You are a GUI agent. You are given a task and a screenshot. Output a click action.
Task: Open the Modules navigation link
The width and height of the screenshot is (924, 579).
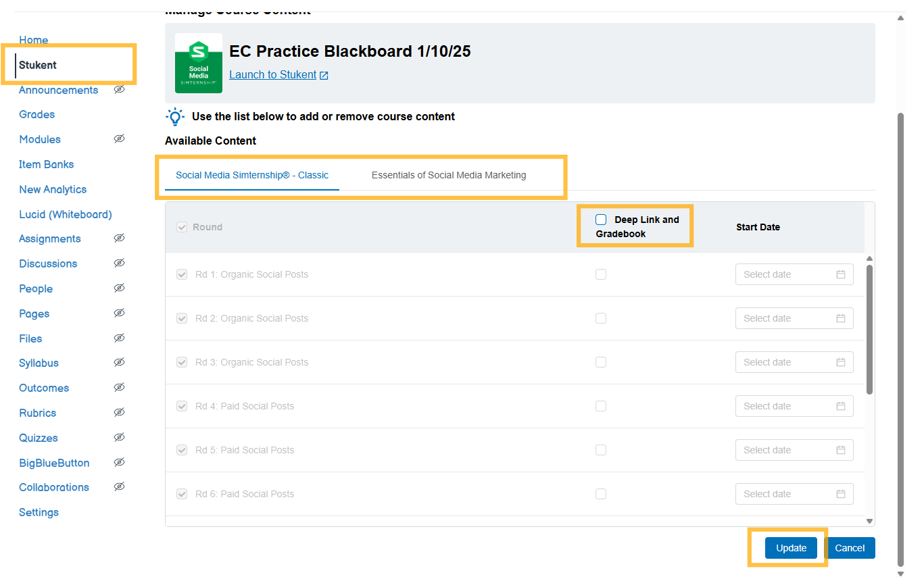[40, 139]
